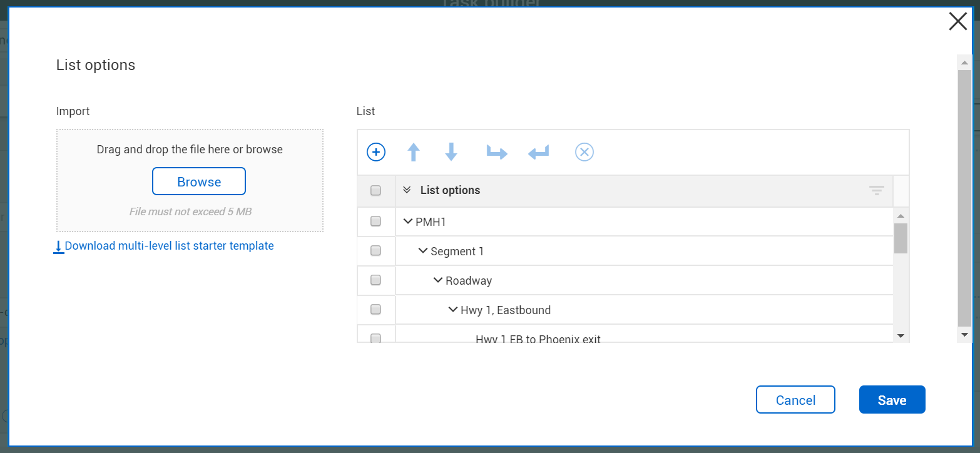
Task: Check the box beside Segment 1
Action: [375, 250]
